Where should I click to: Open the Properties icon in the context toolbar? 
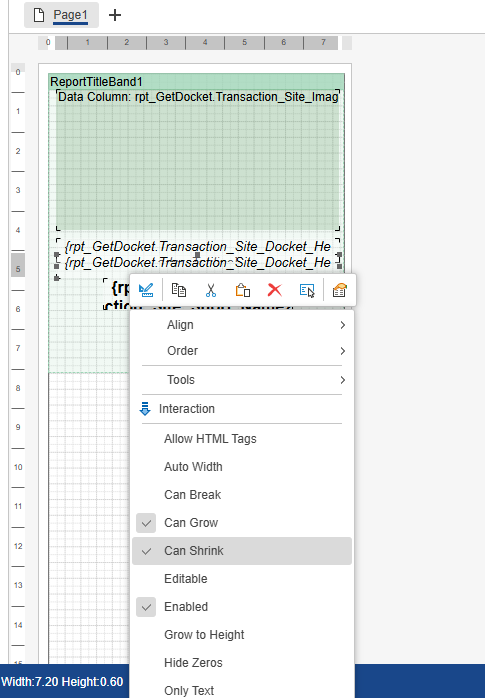tap(340, 290)
